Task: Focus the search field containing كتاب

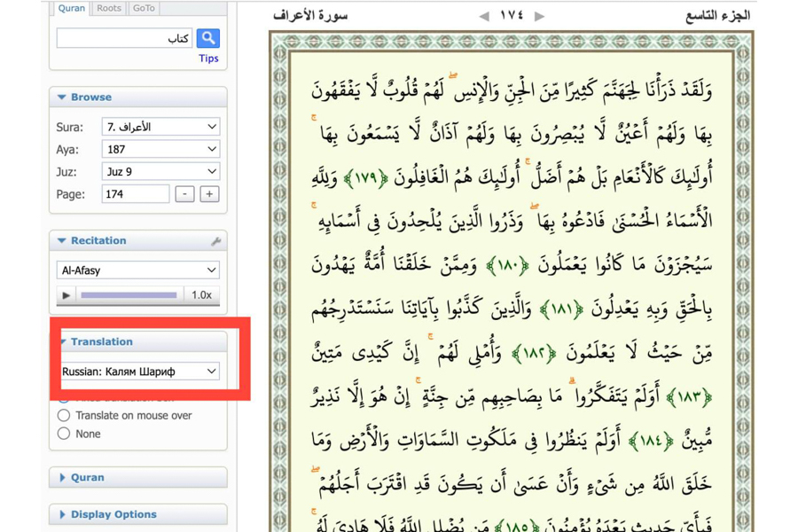Action: coord(125,38)
